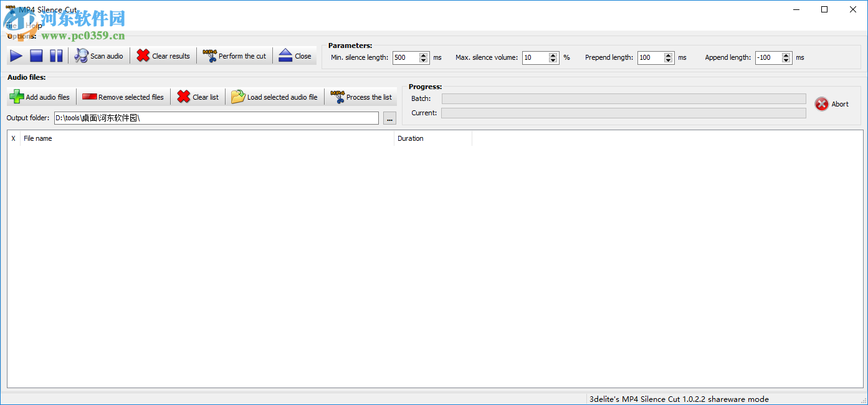Click the shareware mode status bar text
Screen dimensions: 868x405
point(679,399)
